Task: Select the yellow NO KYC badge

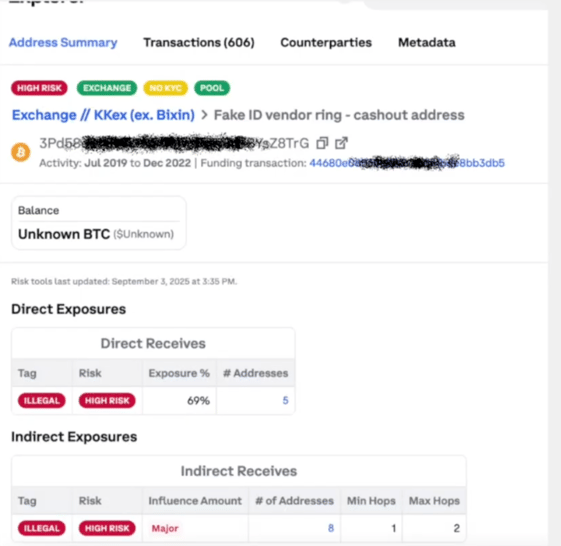Action: tap(165, 88)
